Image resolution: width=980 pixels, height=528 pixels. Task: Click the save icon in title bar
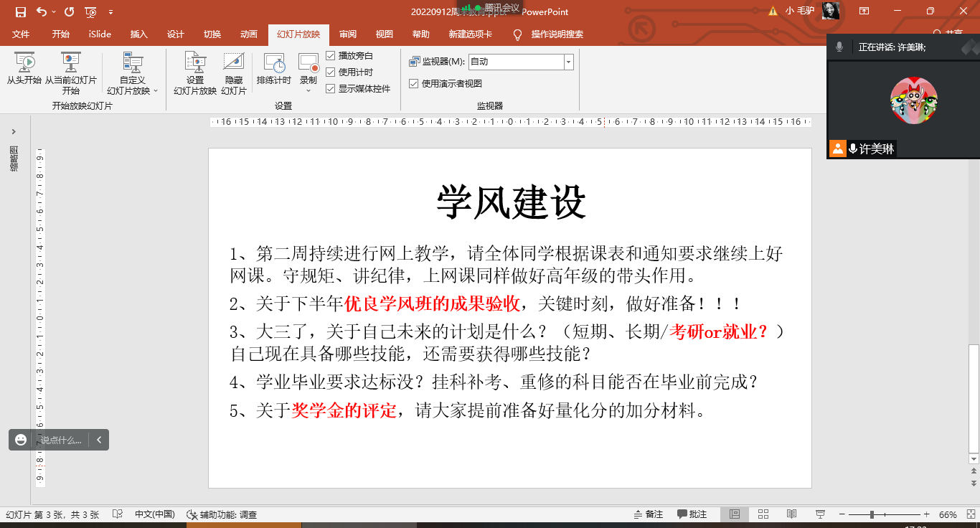point(20,11)
